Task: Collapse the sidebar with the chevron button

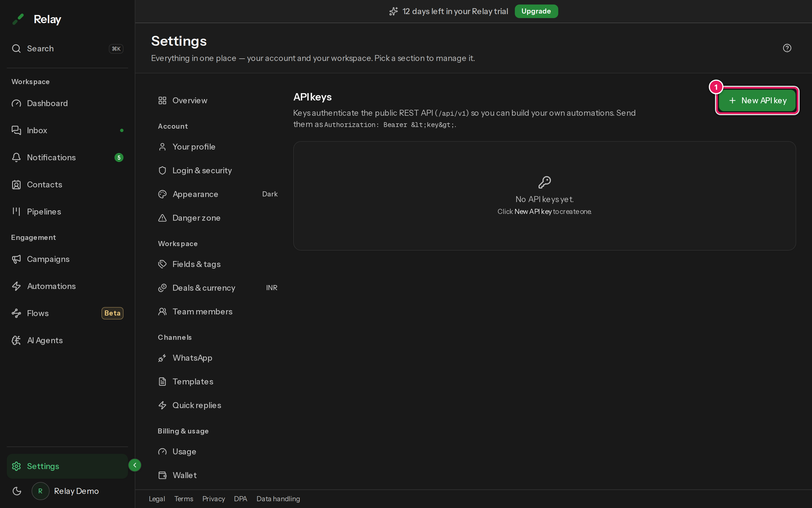Action: 134,465
